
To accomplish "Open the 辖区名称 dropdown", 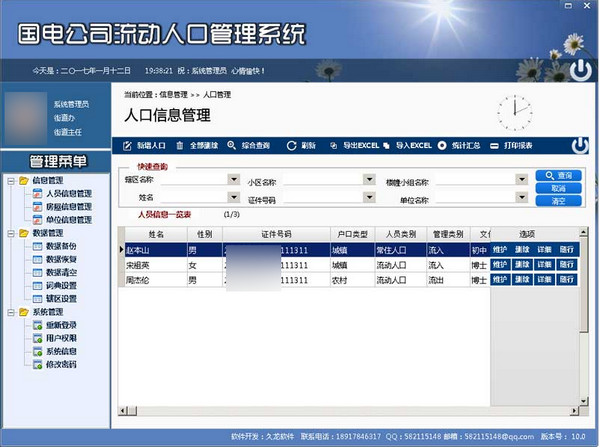I will tap(234, 181).
